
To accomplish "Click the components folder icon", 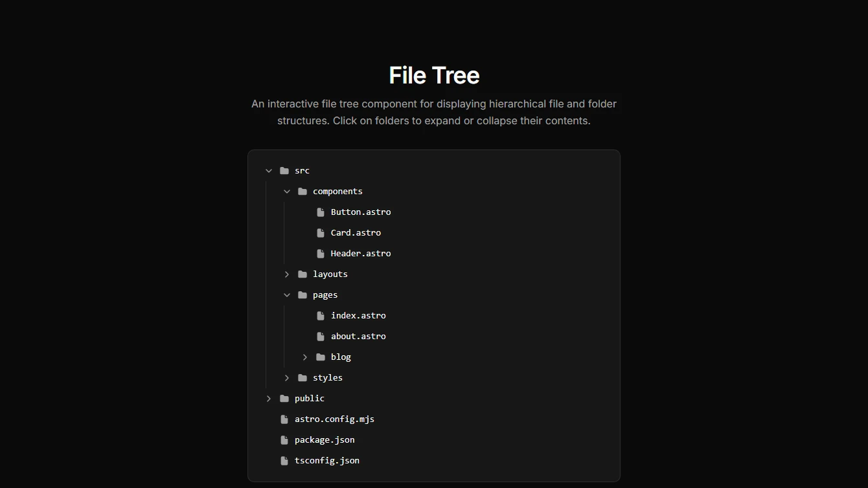I will (303, 191).
